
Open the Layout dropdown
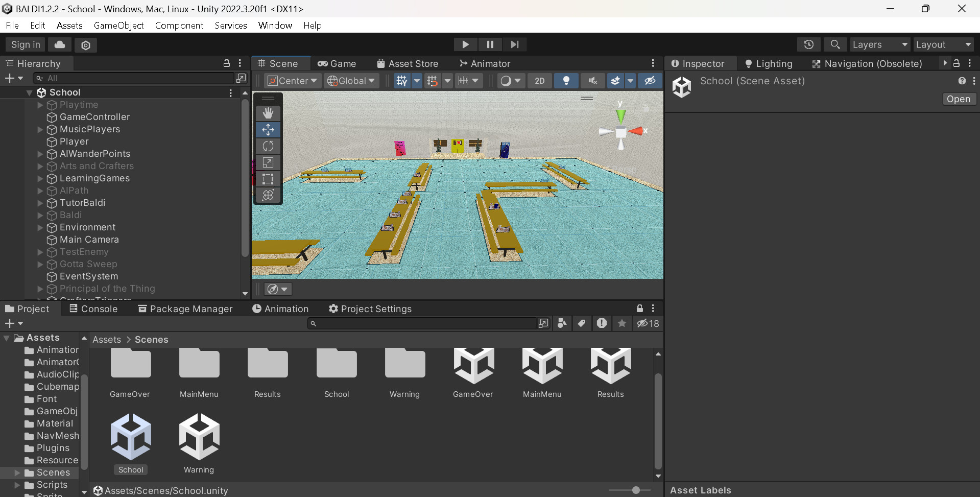[x=943, y=44]
